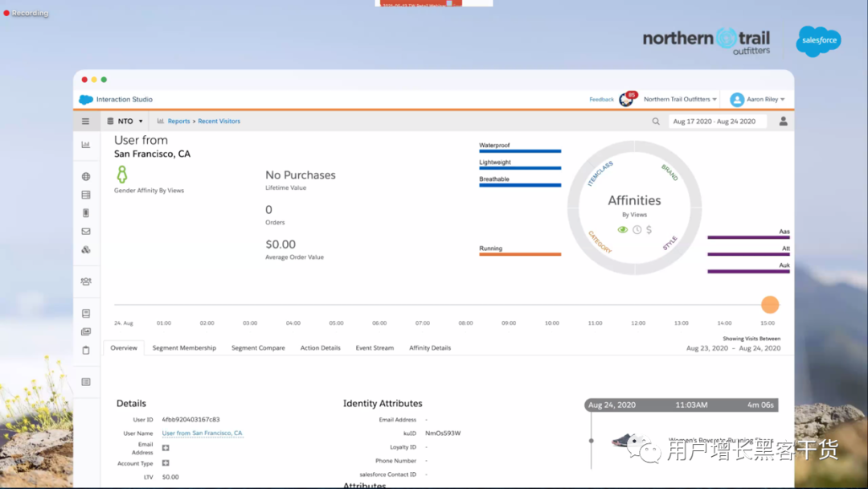Switch to the Affinity Details tab
Viewport: 868px width, 489px height.
(x=430, y=347)
